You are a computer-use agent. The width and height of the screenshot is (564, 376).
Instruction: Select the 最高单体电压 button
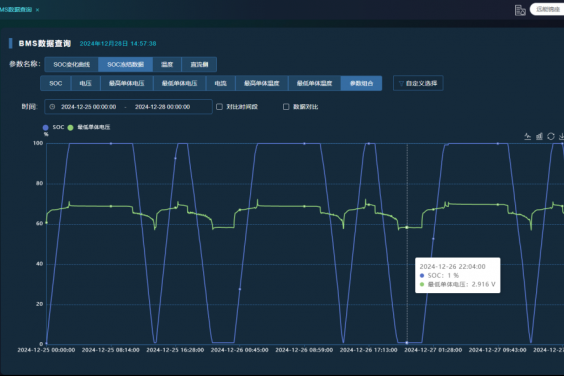click(x=127, y=83)
